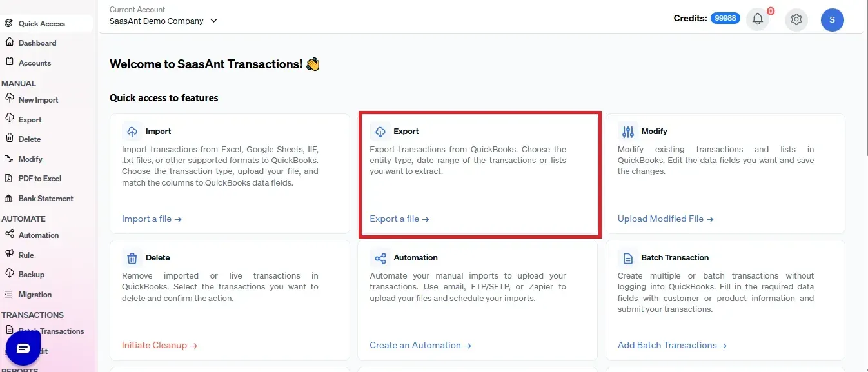Click the New Import upload icon in sidebar

tap(9, 99)
